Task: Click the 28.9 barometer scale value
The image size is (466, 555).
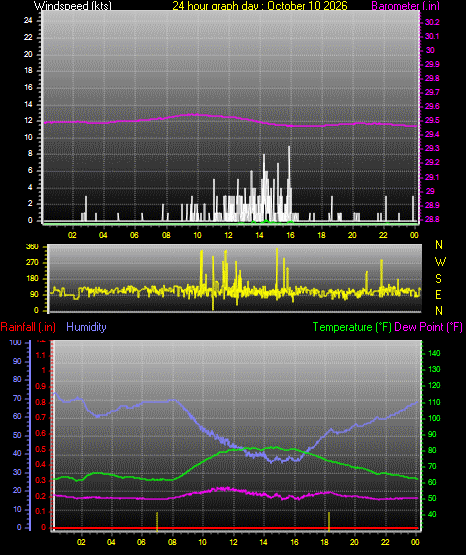Action: (x=432, y=205)
